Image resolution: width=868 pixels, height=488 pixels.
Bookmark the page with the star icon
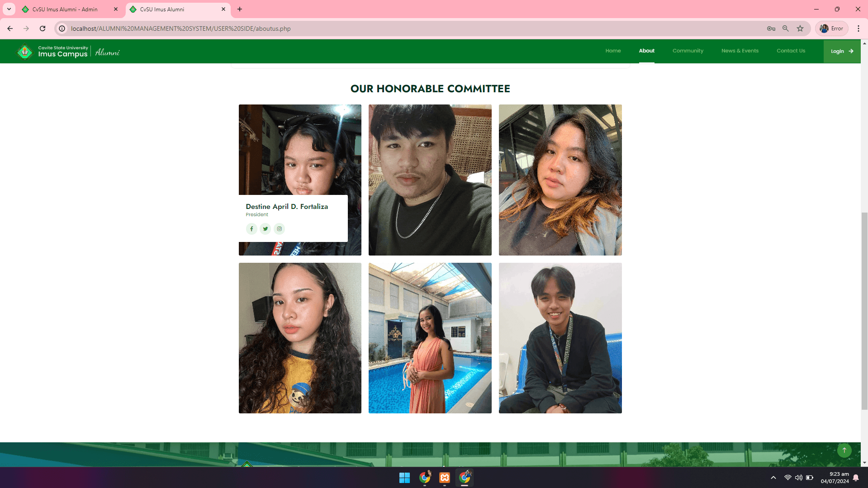click(800, 28)
